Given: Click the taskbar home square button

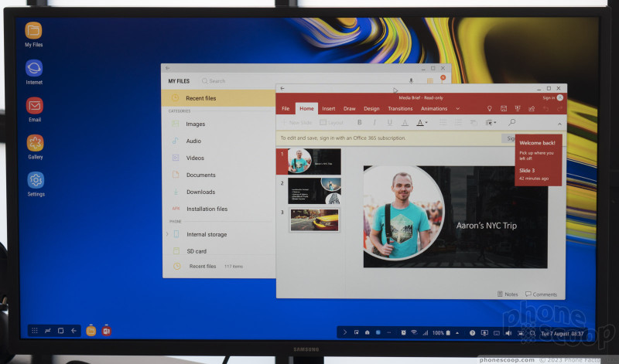Looking at the screenshot, I should (x=61, y=331).
